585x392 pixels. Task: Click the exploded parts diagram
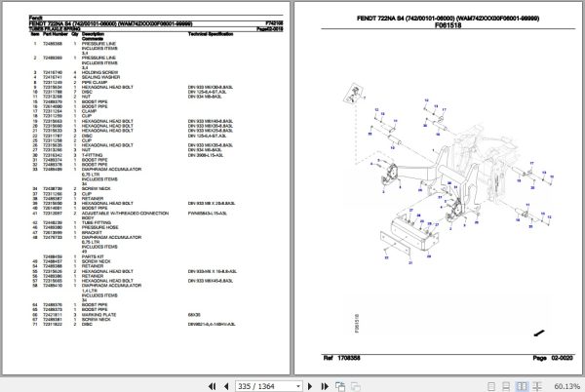pyautogui.click(x=449, y=176)
